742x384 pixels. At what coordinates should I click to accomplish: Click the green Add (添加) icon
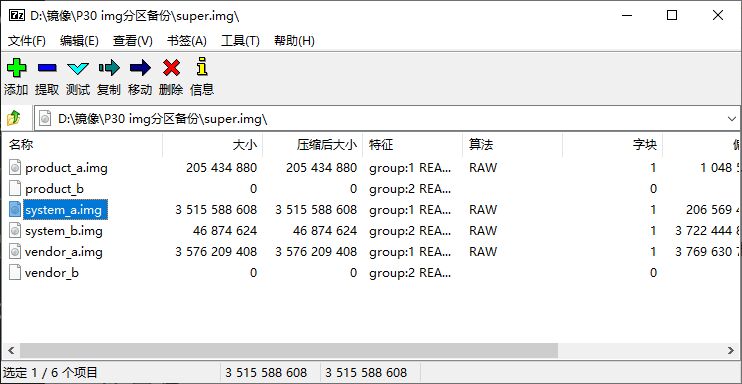[x=17, y=68]
